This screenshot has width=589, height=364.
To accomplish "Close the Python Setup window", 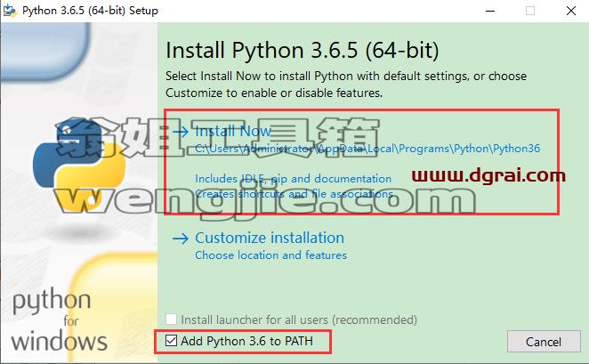I will [x=571, y=11].
